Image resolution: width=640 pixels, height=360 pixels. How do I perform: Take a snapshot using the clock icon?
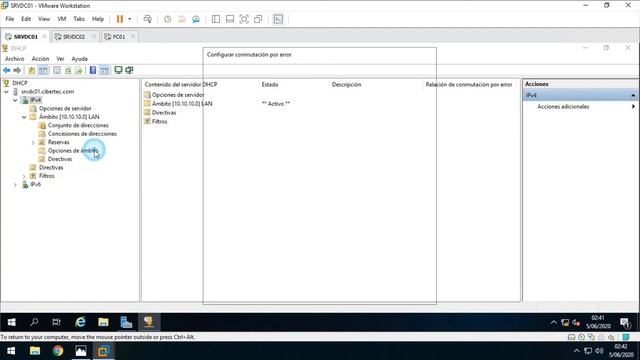pyautogui.click(x=167, y=19)
